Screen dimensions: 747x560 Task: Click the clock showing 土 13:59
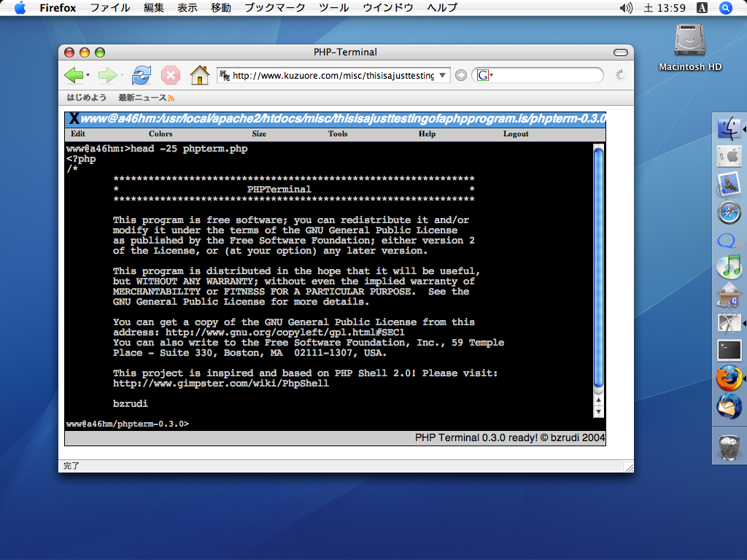665,7
